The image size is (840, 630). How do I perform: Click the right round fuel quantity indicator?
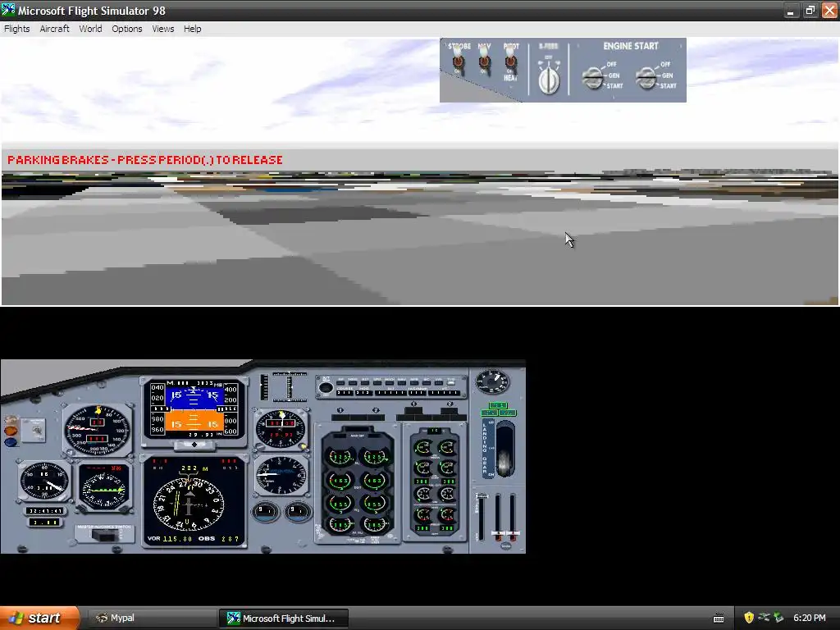point(298,511)
